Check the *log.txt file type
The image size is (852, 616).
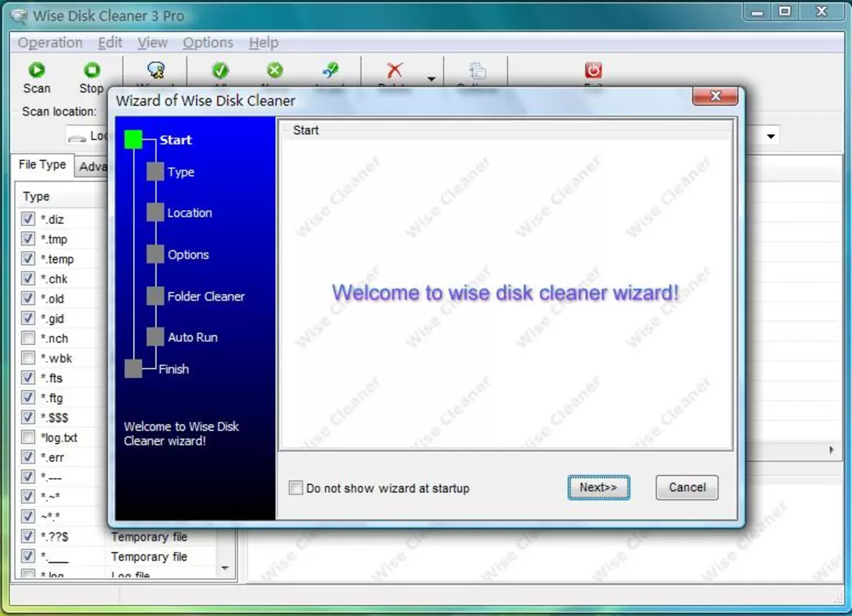point(28,437)
